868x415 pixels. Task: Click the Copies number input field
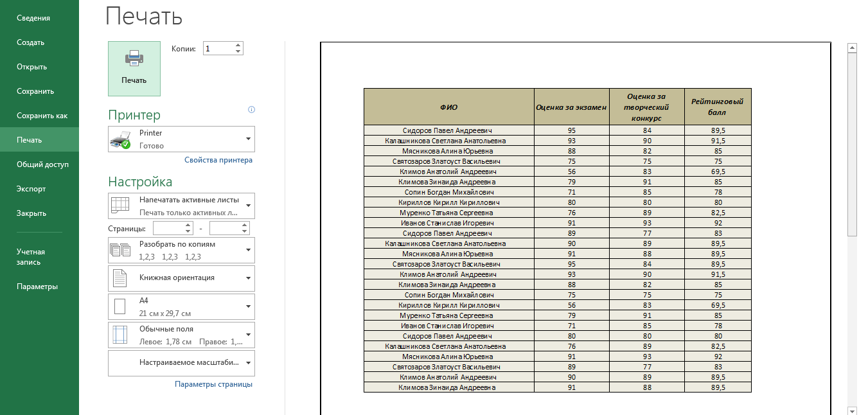[218, 48]
